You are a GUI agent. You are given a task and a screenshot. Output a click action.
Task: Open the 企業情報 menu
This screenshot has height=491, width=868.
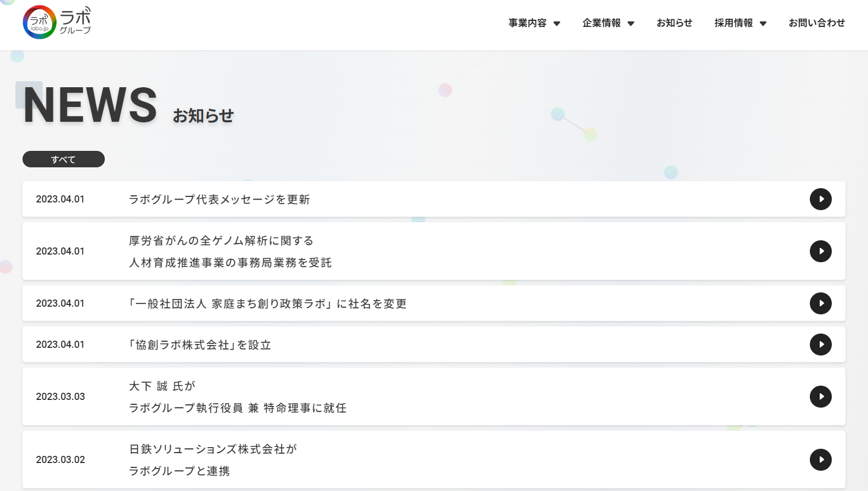tap(601, 23)
